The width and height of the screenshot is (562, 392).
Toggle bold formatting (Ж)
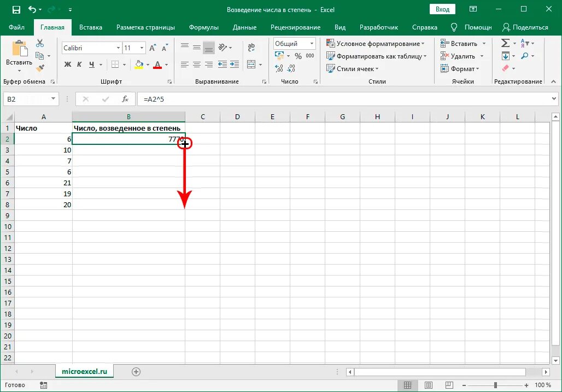67,65
